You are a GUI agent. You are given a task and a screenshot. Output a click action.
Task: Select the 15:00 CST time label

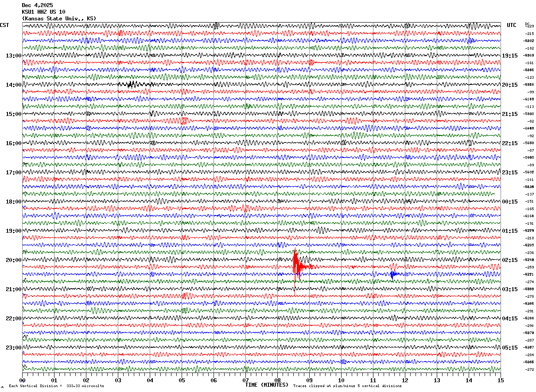[x=14, y=114]
